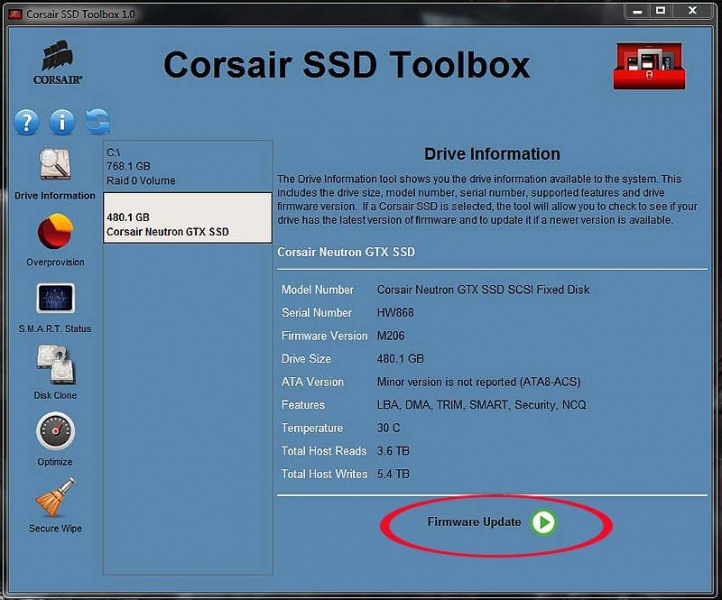Image resolution: width=722 pixels, height=600 pixels.
Task: Minimize the Corsair SSD Toolbox window
Action: tap(637, 11)
